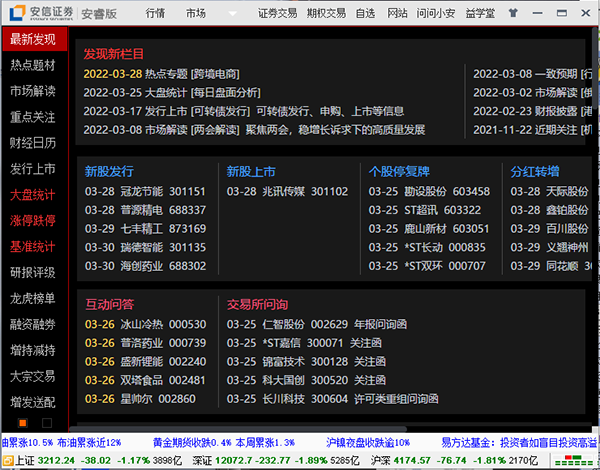600x470 pixels.
Task: Select 冰山冷热 000530 Q&A row
Action: click(145, 325)
